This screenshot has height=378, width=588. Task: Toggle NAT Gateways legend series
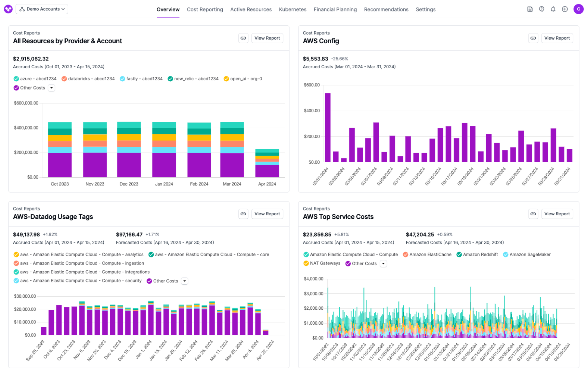click(x=322, y=263)
